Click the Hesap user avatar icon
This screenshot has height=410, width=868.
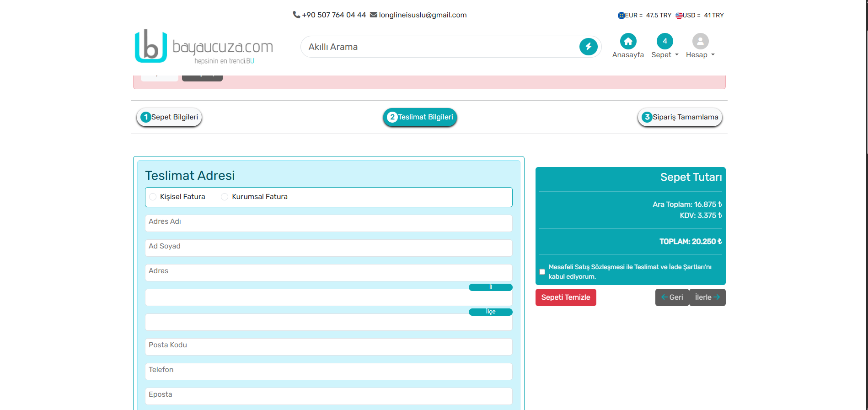[x=700, y=41]
